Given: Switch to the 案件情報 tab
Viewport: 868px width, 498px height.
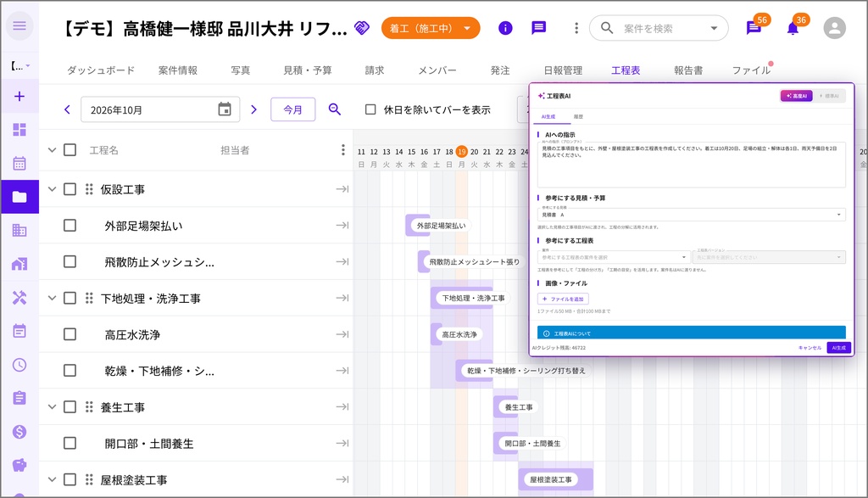Looking at the screenshot, I should coord(178,70).
